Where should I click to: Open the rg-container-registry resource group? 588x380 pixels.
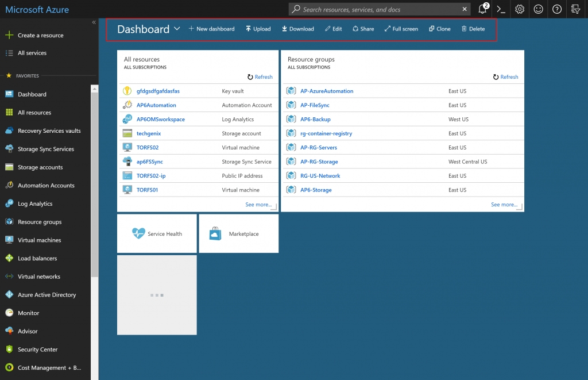click(x=326, y=133)
